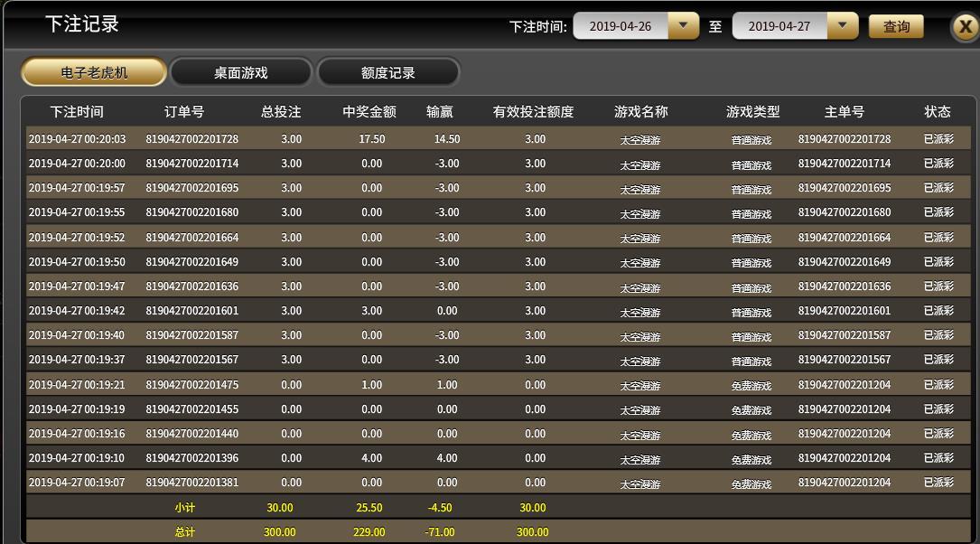The image size is (980, 544).
Task: Click the 主单号 column header
Action: pyautogui.click(x=845, y=112)
